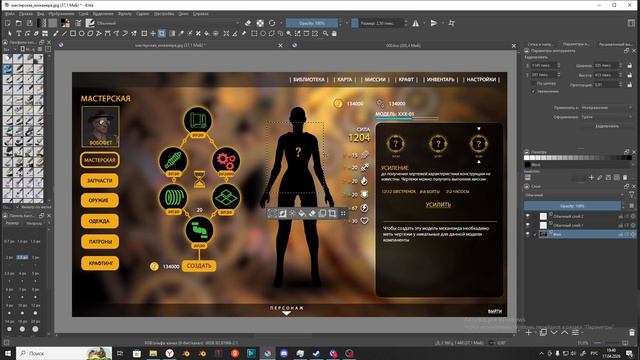Open layer properties icon
640x360 pixels.
[x=576, y=332]
